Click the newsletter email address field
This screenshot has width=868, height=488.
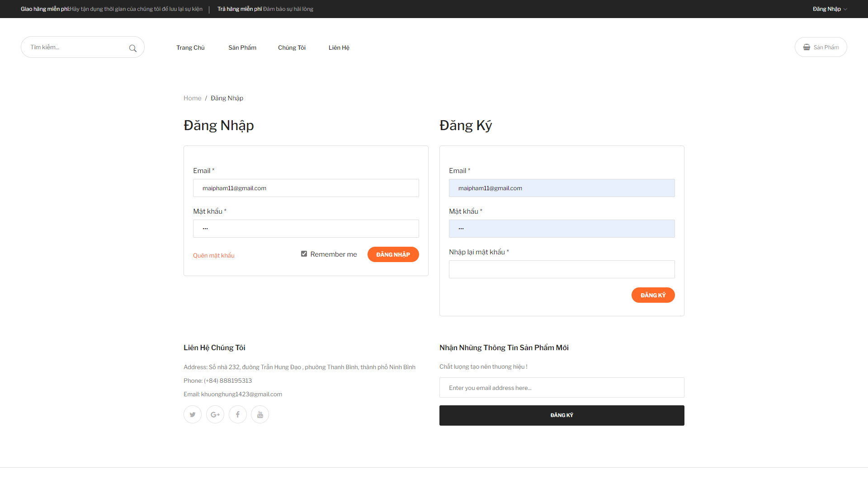(x=561, y=388)
